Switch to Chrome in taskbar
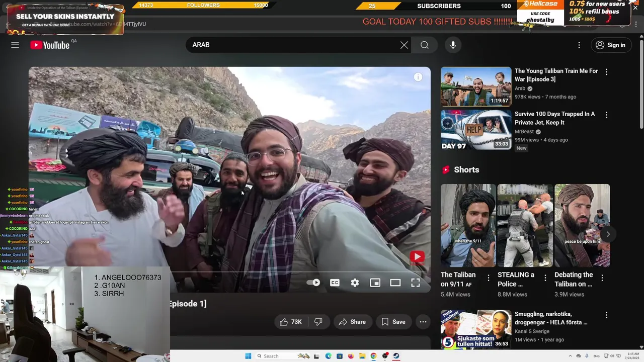The image size is (644, 362). pyautogui.click(x=373, y=356)
